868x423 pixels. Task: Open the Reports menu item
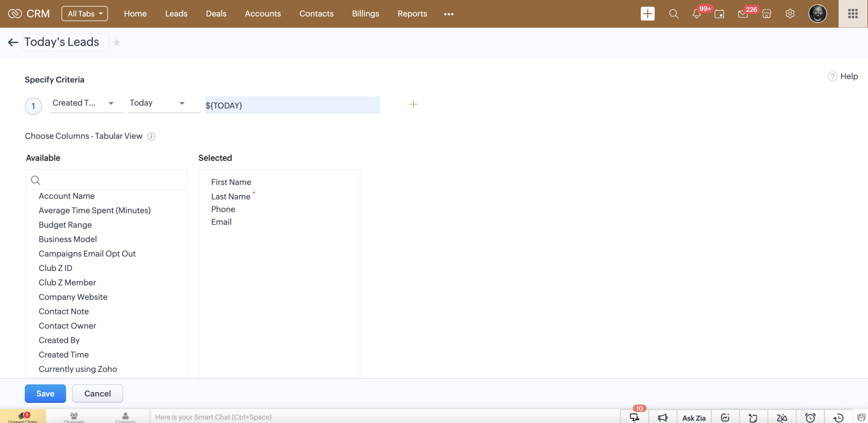[x=412, y=14]
